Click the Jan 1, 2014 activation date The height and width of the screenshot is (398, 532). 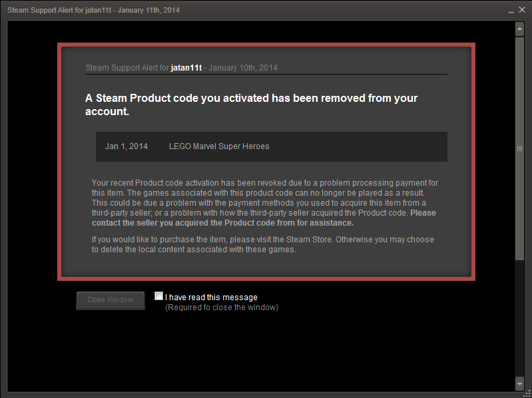(x=127, y=146)
